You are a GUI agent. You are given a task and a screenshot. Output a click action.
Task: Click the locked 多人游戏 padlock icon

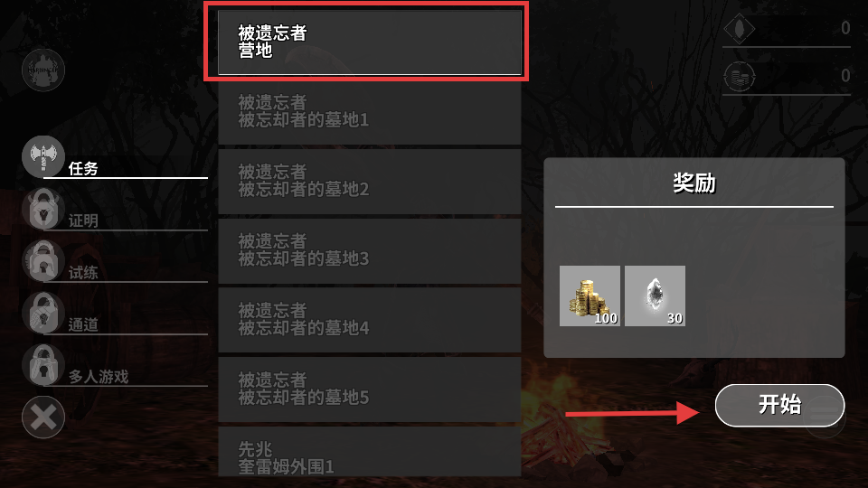(43, 365)
